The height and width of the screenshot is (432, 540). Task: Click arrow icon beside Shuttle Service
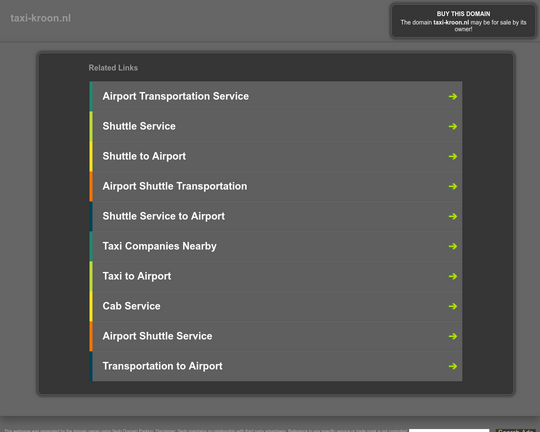[x=453, y=126]
